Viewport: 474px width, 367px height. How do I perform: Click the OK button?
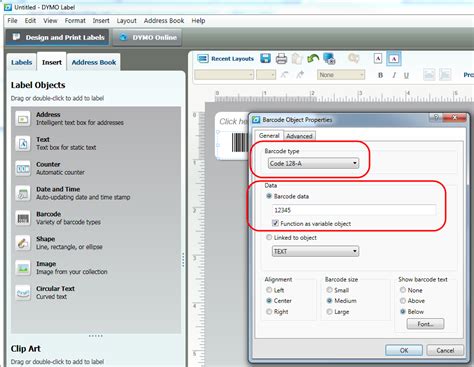[404, 350]
